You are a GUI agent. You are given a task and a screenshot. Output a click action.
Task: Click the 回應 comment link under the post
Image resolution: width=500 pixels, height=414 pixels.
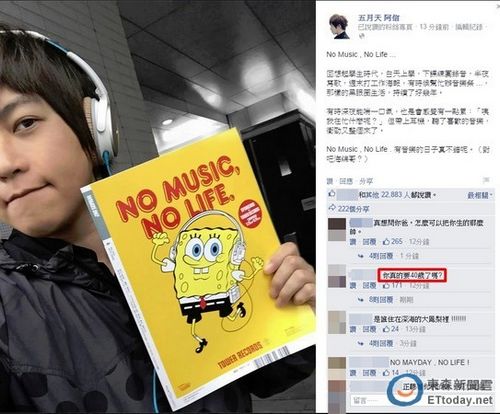[346, 181]
